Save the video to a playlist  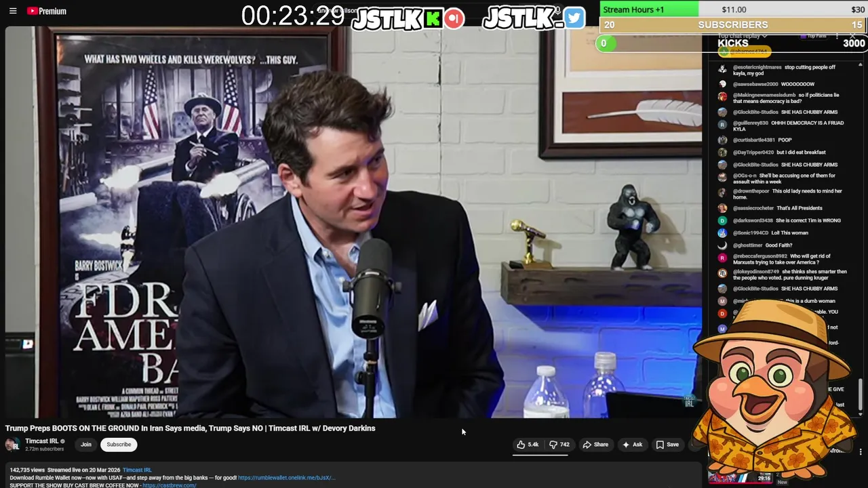(667, 445)
